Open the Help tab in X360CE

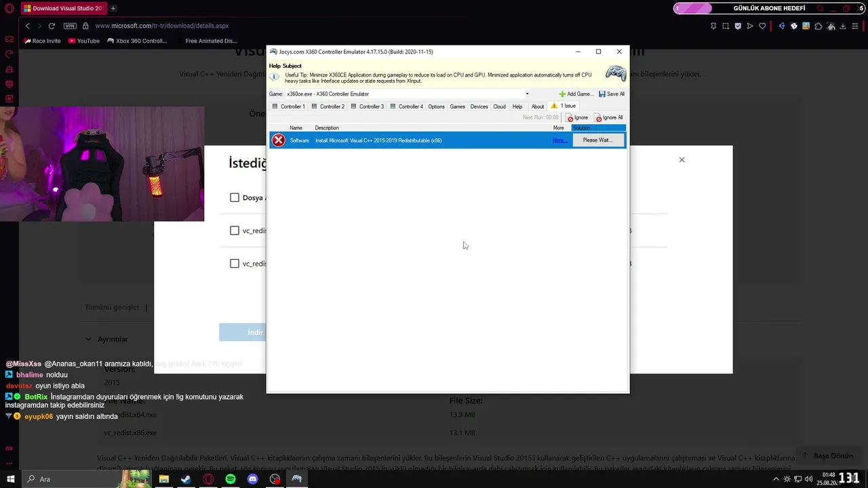point(517,106)
